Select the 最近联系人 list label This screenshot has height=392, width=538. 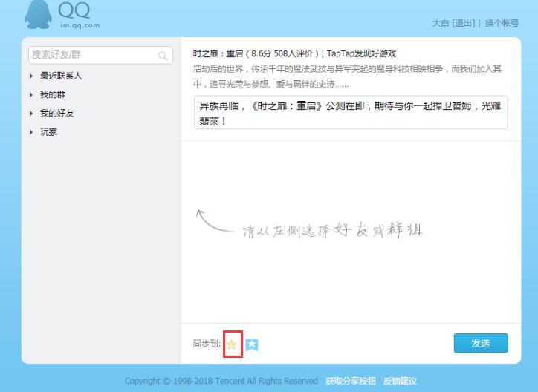61,76
